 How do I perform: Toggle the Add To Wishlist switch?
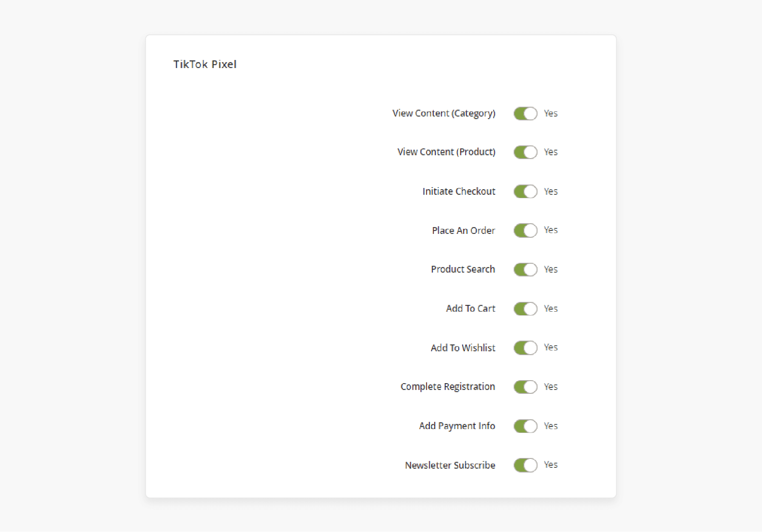click(x=525, y=348)
